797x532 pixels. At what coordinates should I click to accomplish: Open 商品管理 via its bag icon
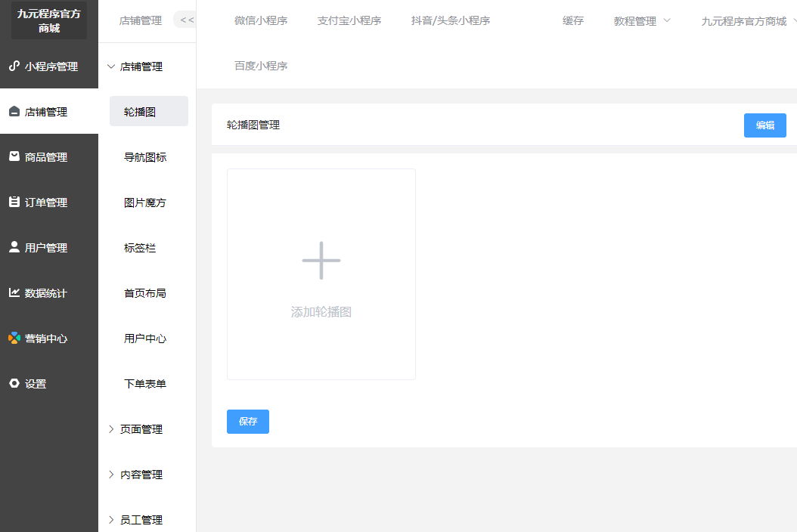(14, 156)
